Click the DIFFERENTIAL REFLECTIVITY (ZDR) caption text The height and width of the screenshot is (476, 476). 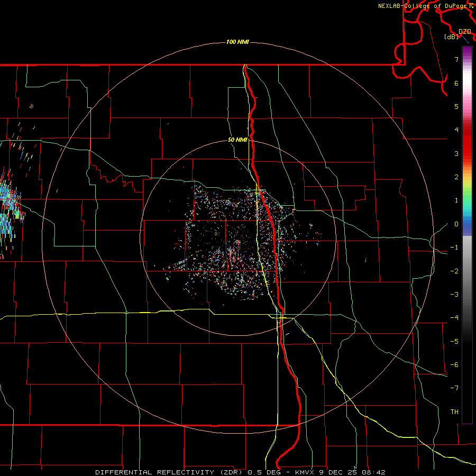(170, 472)
